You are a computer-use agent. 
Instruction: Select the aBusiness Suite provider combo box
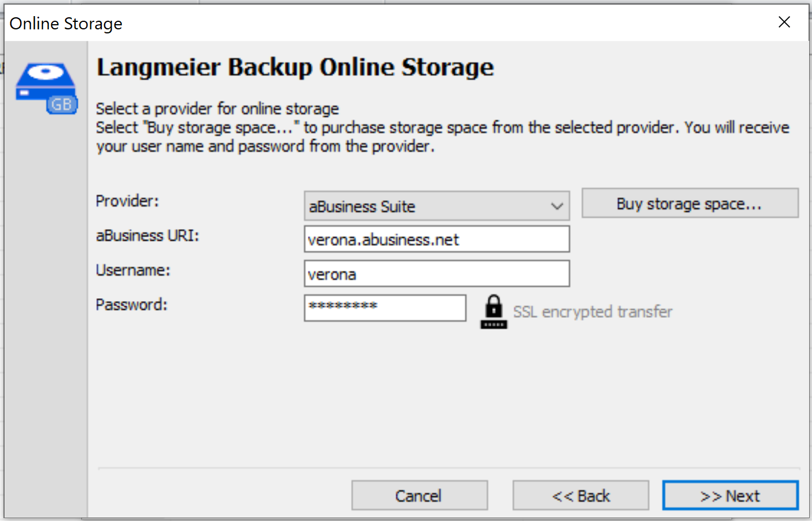tap(437, 206)
